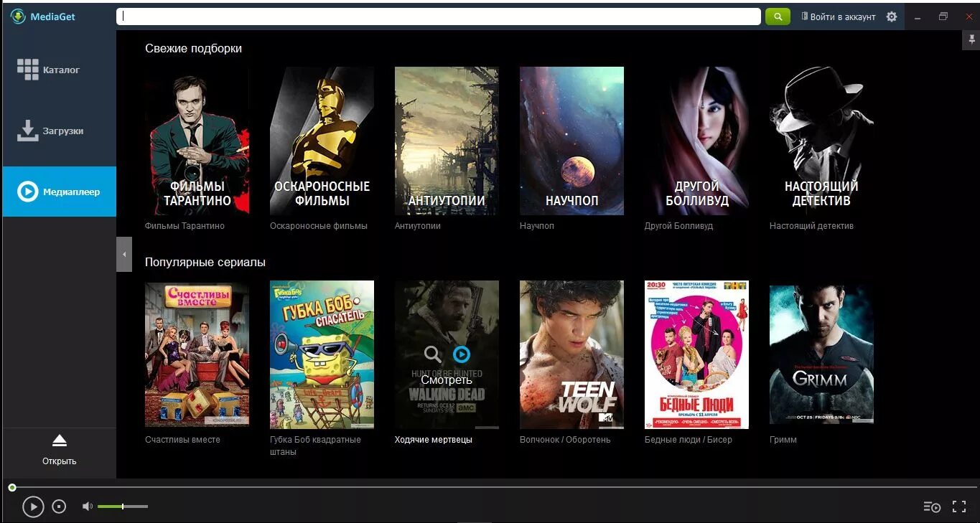Open the Научпоп collection poster
This screenshot has width=980, height=523.
point(571,141)
